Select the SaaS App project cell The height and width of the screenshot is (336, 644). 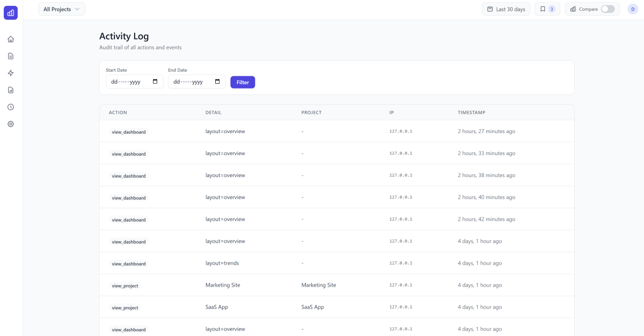tap(312, 307)
